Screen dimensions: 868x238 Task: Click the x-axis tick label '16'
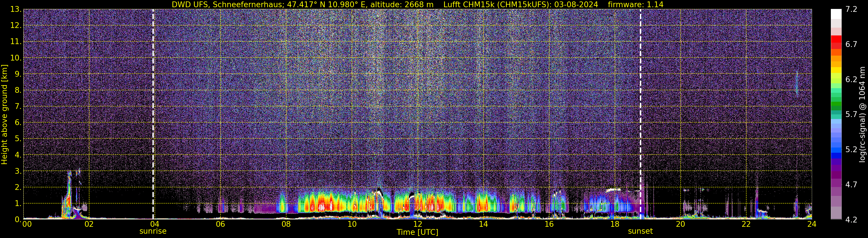click(549, 224)
